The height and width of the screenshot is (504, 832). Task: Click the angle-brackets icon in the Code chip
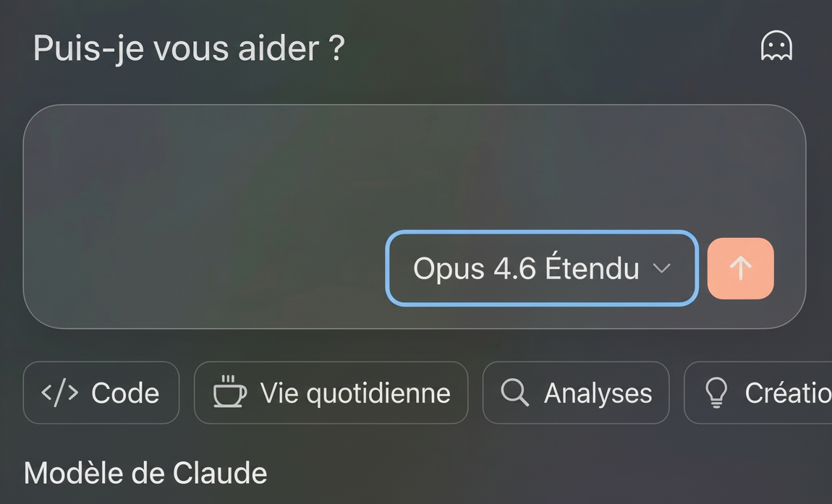pyautogui.click(x=59, y=393)
